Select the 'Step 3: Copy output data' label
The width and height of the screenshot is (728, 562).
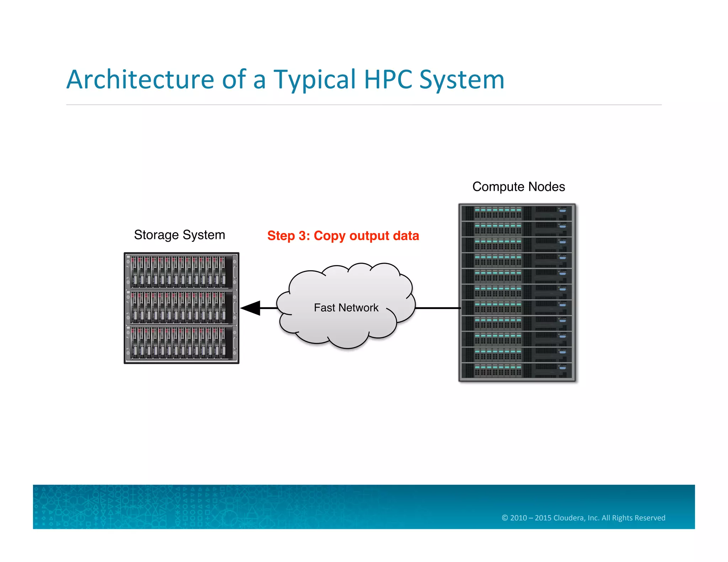pyautogui.click(x=343, y=236)
